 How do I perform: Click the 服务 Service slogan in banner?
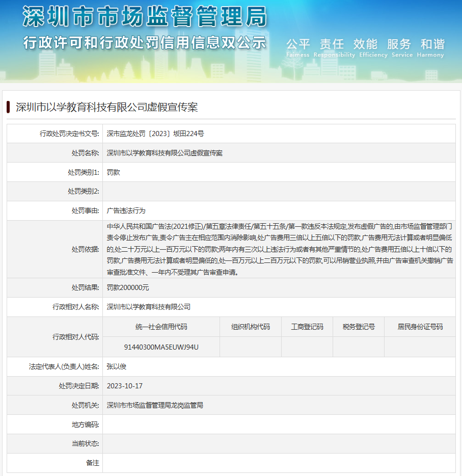pos(398,47)
